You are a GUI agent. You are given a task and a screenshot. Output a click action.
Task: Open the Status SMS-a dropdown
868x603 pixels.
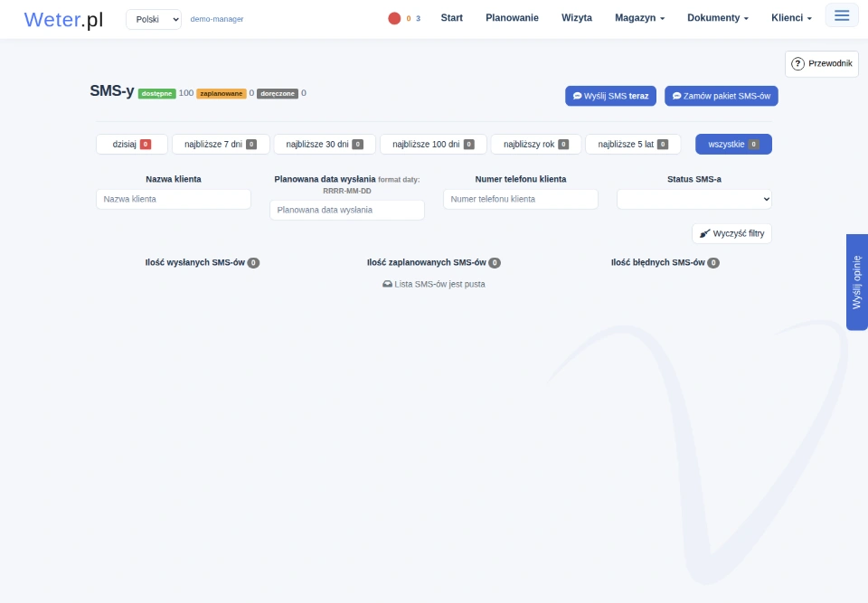point(694,199)
